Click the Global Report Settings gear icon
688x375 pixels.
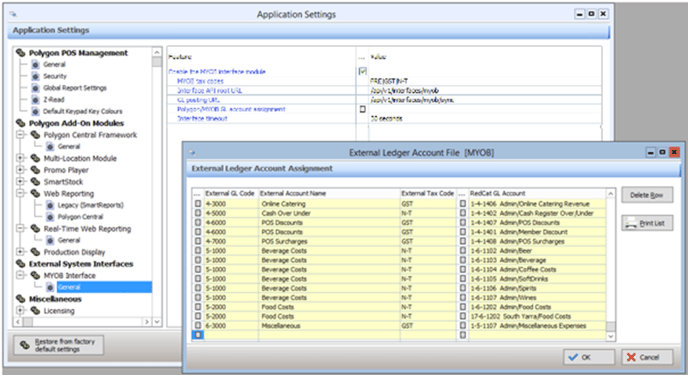tap(36, 88)
